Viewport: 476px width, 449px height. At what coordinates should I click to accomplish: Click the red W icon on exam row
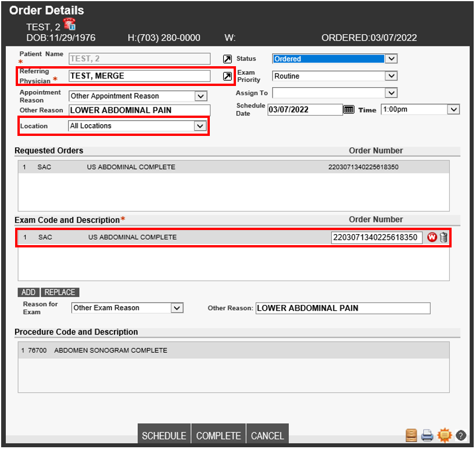(x=432, y=237)
